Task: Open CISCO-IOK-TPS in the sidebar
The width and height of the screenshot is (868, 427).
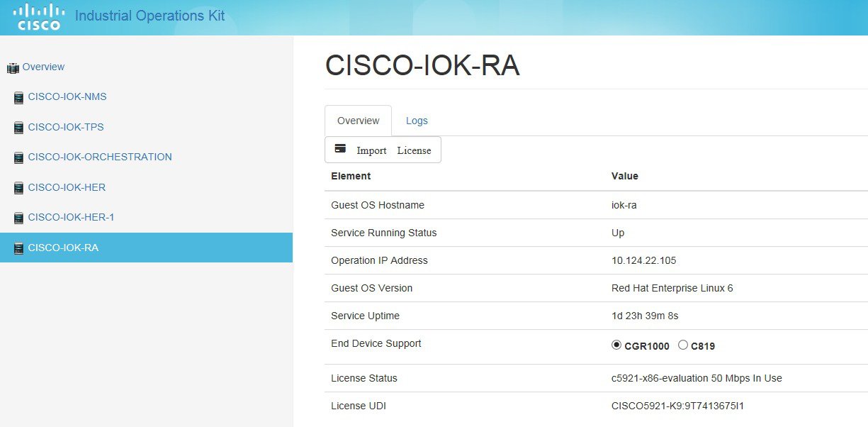Action: 66,127
